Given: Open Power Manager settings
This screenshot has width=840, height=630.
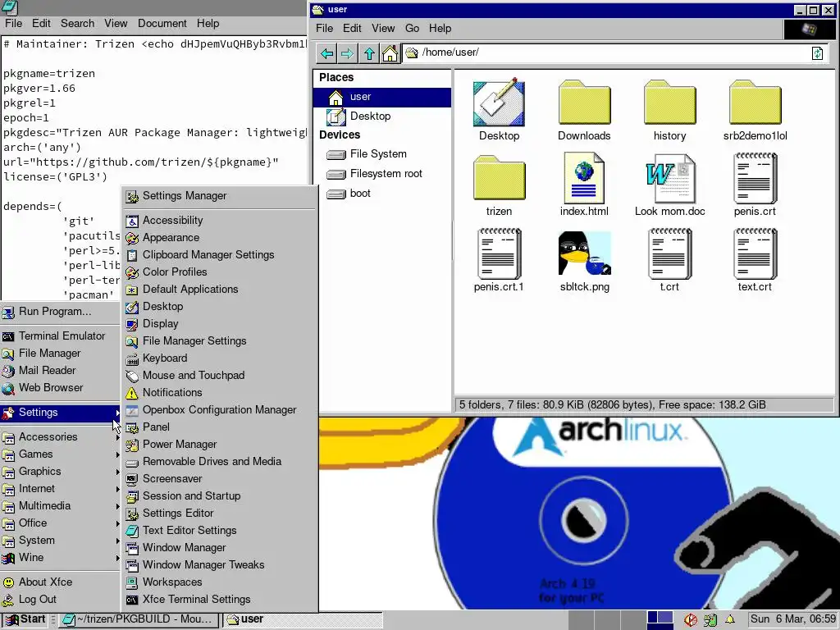Looking at the screenshot, I should [x=219, y=445].
